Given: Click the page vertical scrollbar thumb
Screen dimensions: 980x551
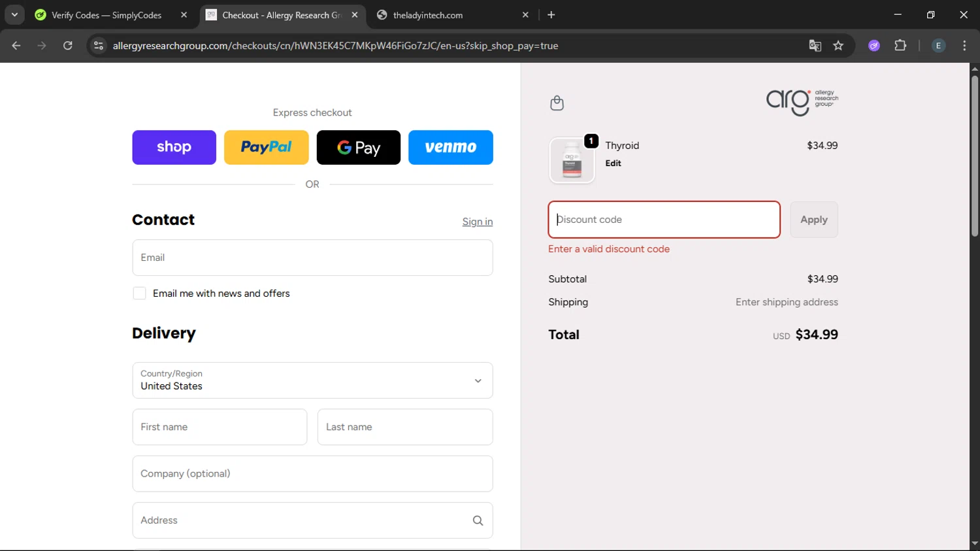Looking at the screenshot, I should (x=974, y=156).
